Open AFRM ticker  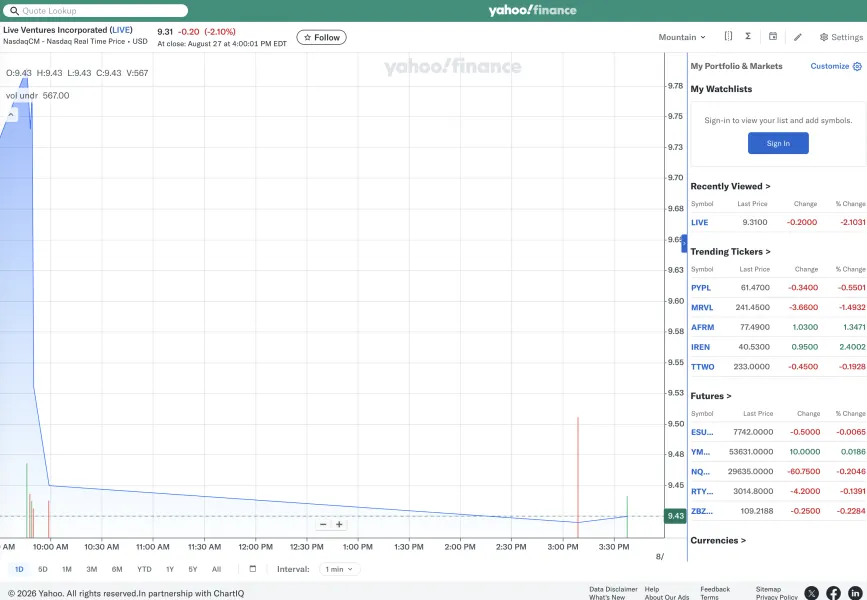[702, 327]
